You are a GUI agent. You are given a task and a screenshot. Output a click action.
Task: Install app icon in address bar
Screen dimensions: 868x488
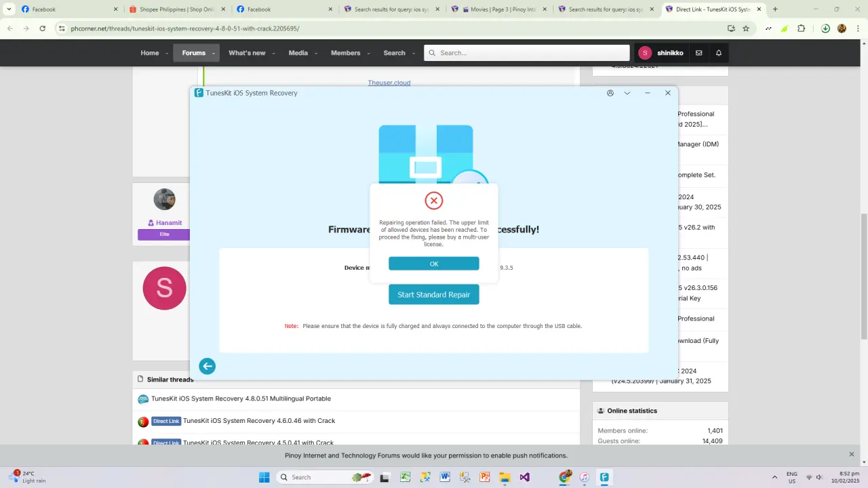click(731, 28)
